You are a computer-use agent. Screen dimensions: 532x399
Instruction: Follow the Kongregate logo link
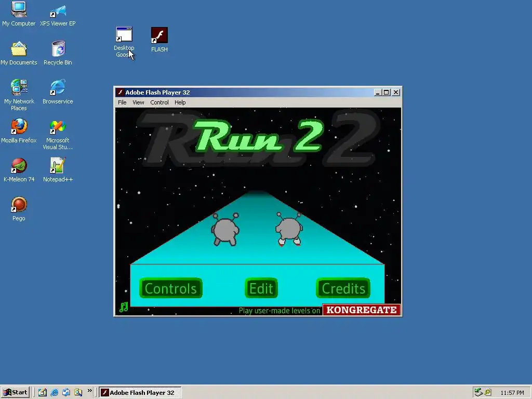pos(362,310)
